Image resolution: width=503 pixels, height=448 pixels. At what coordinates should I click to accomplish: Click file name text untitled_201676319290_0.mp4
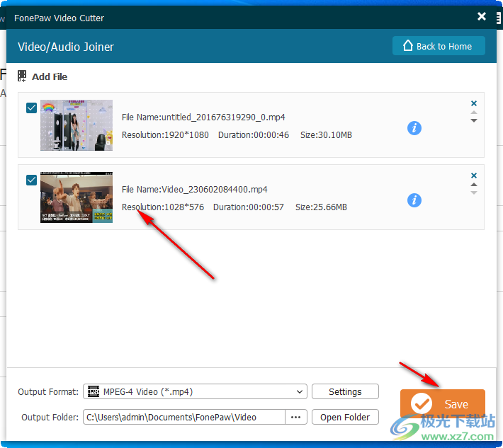pyautogui.click(x=223, y=117)
